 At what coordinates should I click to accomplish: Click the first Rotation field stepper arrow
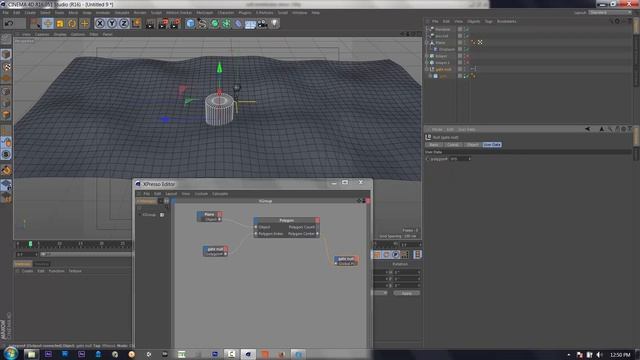click(419, 272)
